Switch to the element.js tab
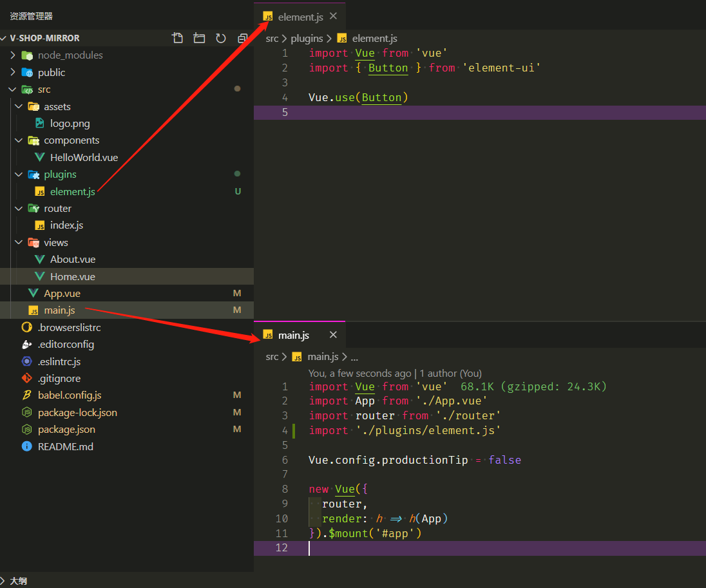The height and width of the screenshot is (588, 706). coord(300,17)
